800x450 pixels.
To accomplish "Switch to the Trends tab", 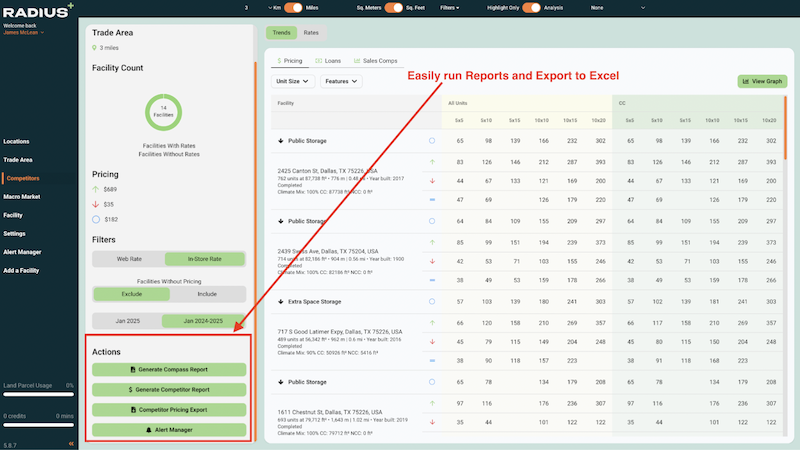I will pyautogui.click(x=281, y=33).
